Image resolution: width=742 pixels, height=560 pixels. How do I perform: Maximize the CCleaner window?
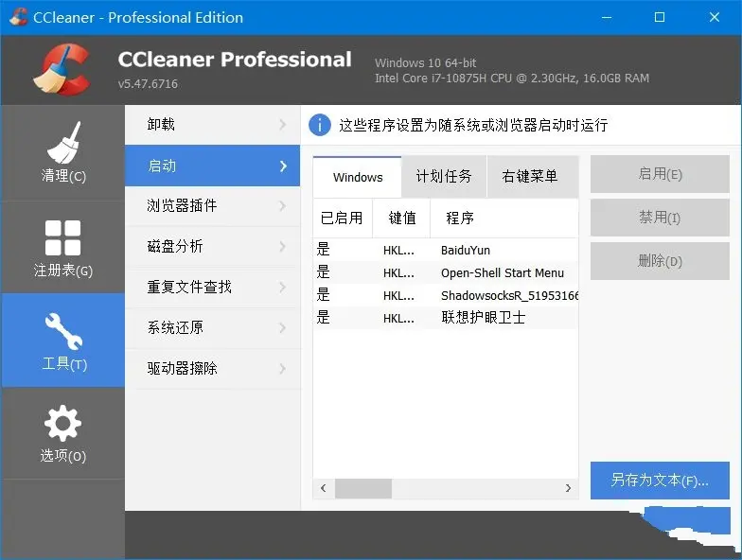click(x=659, y=17)
